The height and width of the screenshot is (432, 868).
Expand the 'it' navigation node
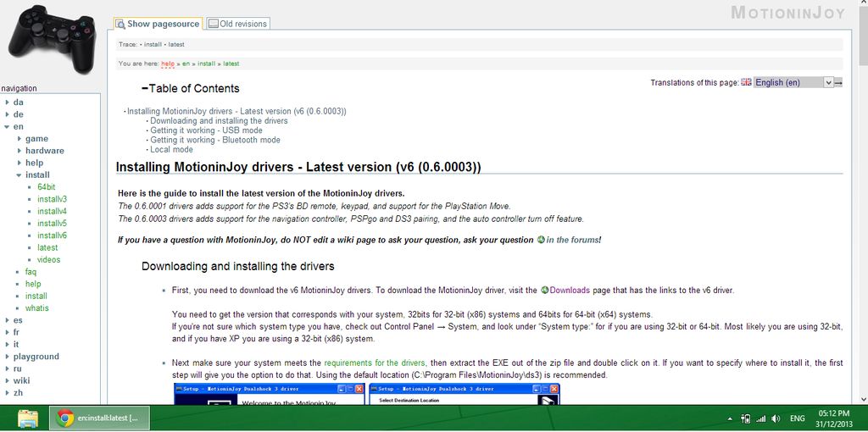[7, 345]
